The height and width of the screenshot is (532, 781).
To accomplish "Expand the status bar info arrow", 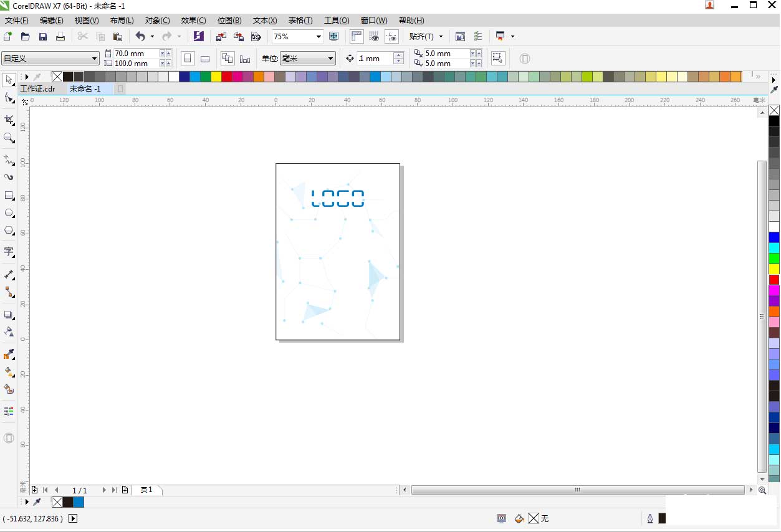I will point(73,518).
